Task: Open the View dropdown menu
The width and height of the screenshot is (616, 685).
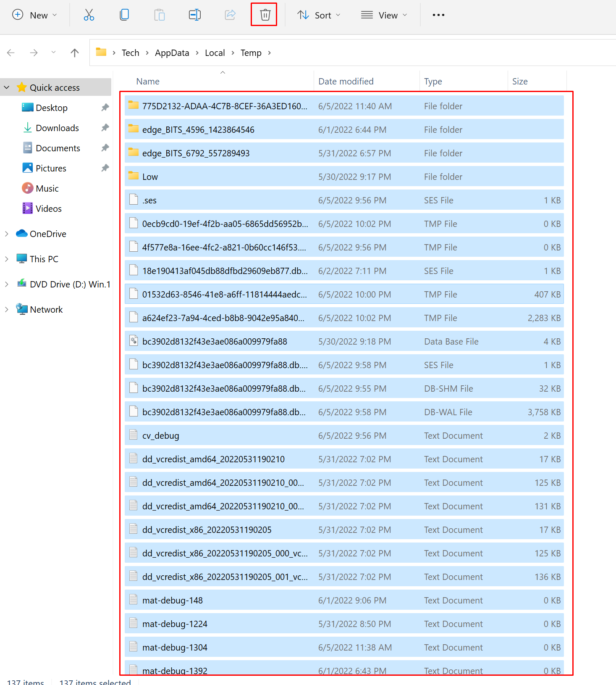Action: pyautogui.click(x=384, y=15)
